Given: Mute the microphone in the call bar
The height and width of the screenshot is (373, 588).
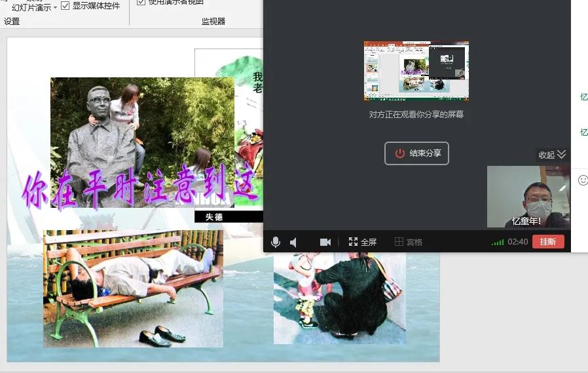Looking at the screenshot, I should tap(276, 242).
